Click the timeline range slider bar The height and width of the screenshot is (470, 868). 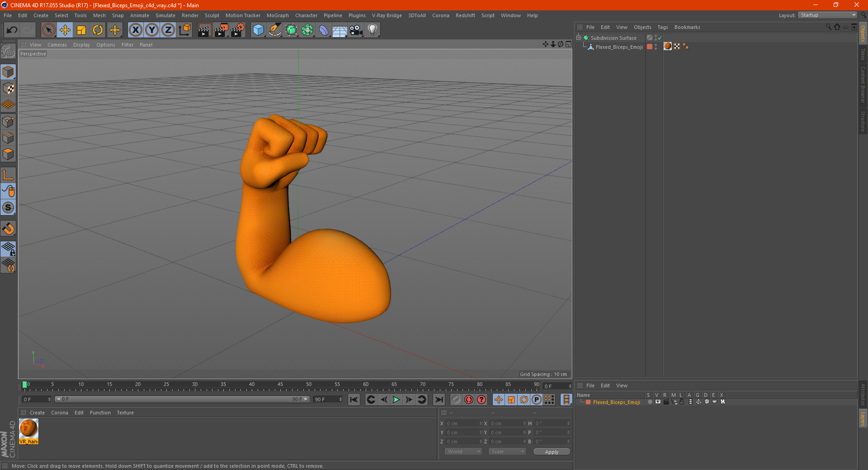click(x=182, y=399)
